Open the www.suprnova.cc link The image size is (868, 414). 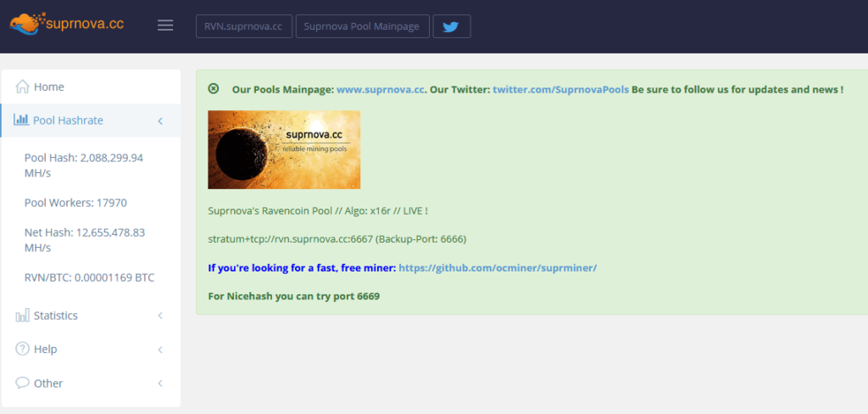point(380,89)
